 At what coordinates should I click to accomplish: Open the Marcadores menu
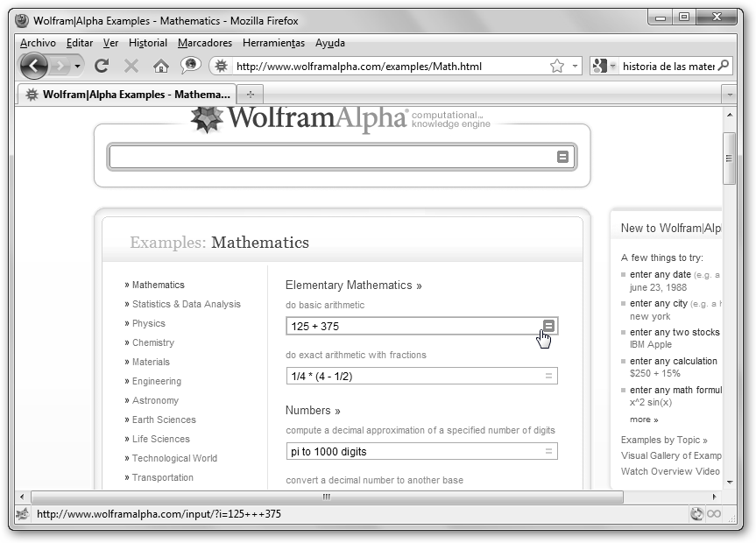[x=205, y=43]
